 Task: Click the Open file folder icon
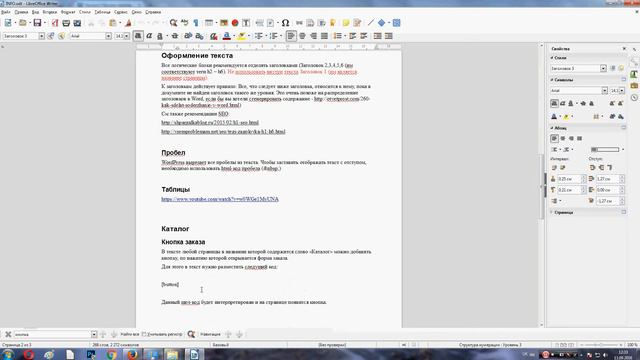pos(23,23)
